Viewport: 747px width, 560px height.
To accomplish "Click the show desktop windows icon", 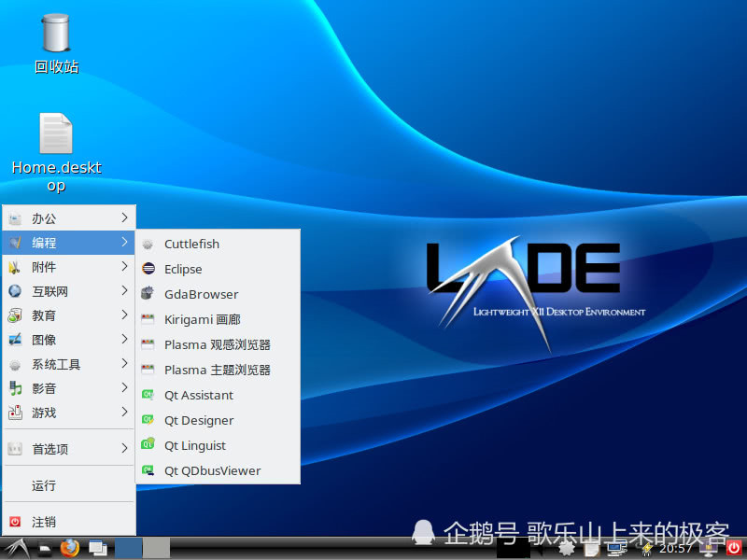I will click(98, 549).
